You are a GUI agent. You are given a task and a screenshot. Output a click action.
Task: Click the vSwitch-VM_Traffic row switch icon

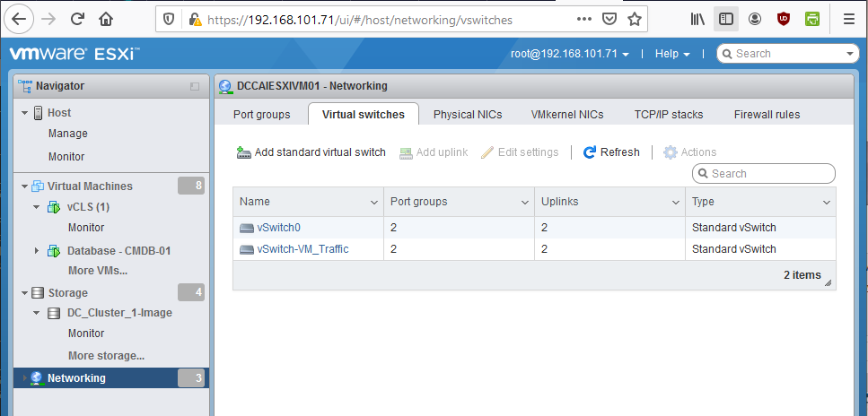(247, 249)
